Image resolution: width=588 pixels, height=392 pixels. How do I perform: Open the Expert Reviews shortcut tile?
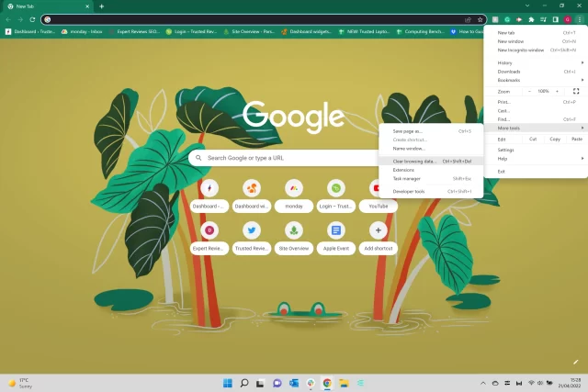point(209,238)
